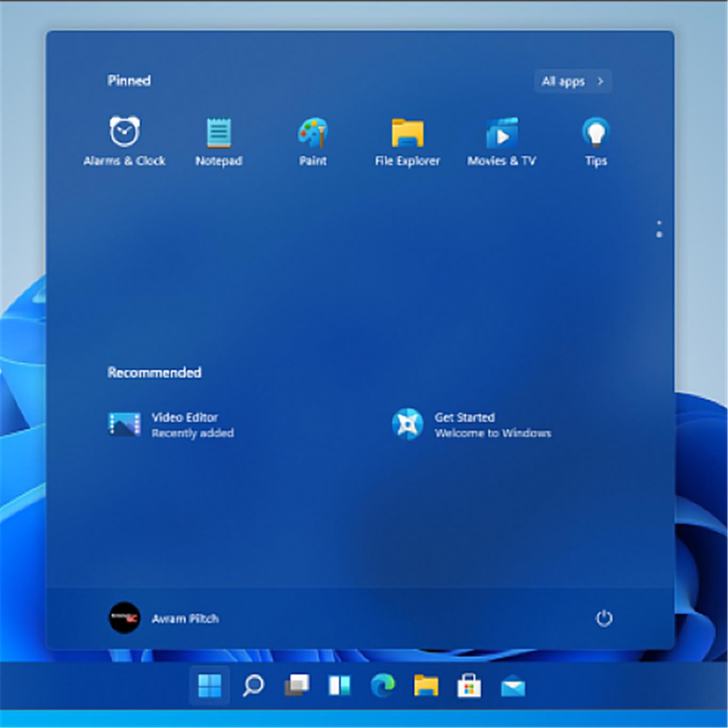The width and height of the screenshot is (728, 728).
Task: Open the Get Started recommendation
Action: (x=471, y=425)
